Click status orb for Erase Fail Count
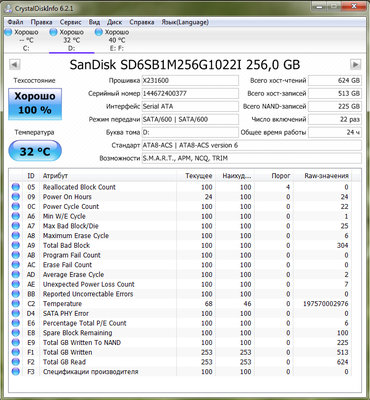This screenshot has height=400, width=370. (x=16, y=265)
